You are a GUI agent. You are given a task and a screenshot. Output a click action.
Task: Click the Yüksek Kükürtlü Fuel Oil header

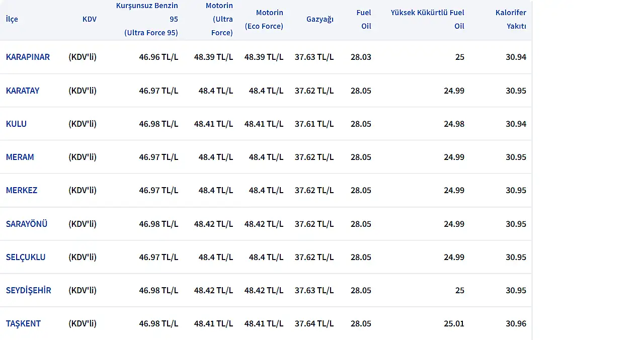[428, 19]
